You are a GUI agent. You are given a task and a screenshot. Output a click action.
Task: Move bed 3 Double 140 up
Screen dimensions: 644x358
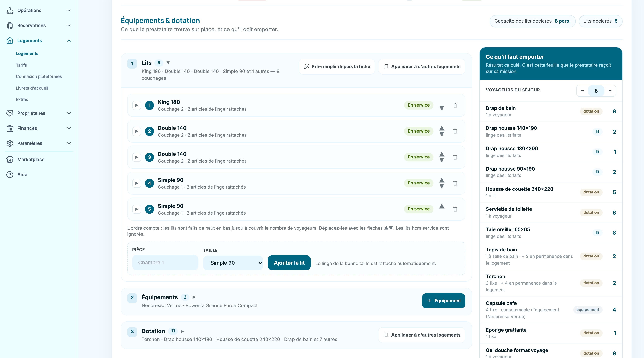click(442, 154)
